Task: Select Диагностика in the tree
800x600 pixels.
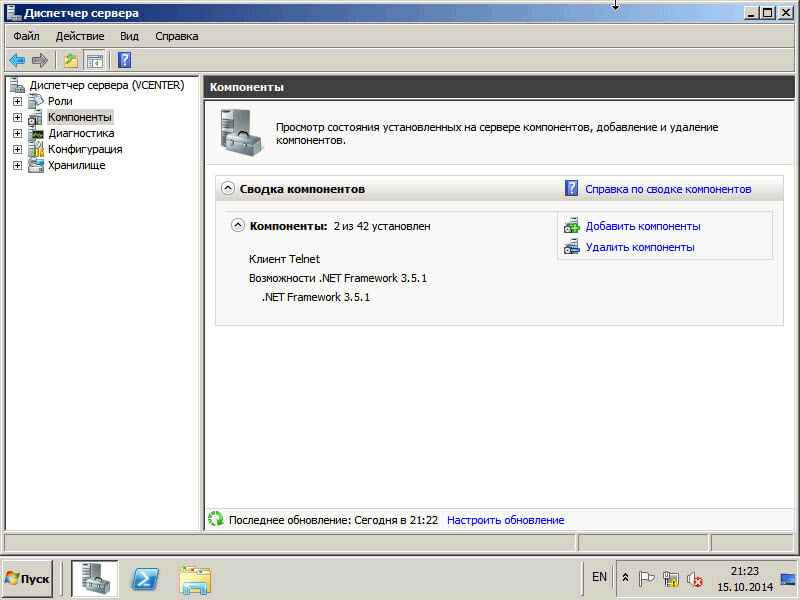Action: [x=81, y=133]
